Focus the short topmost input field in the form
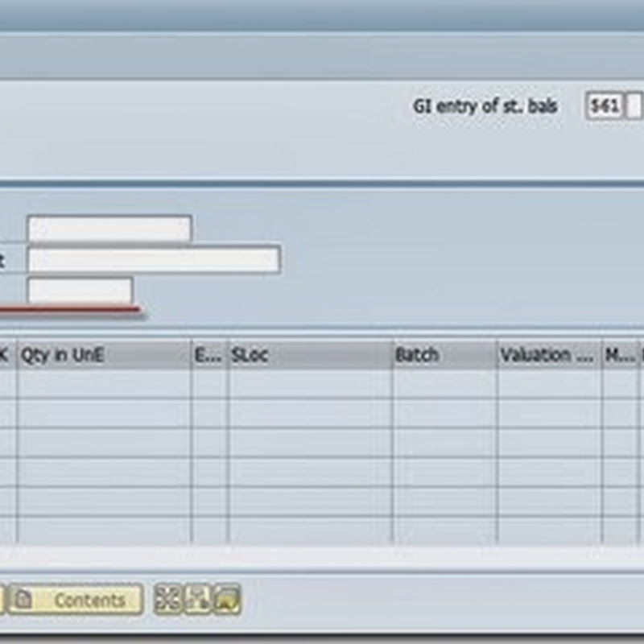The image size is (644, 644). point(109,229)
